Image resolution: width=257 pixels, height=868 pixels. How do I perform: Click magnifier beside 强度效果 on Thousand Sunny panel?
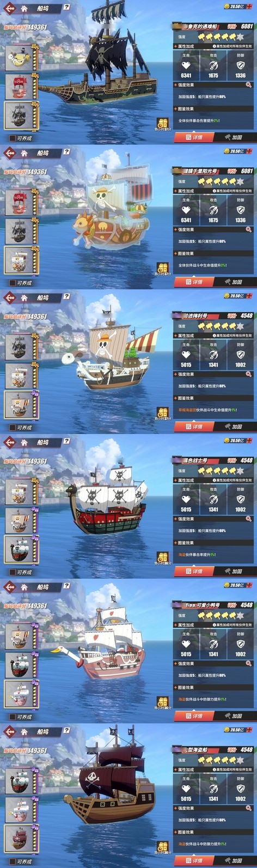pos(249,230)
